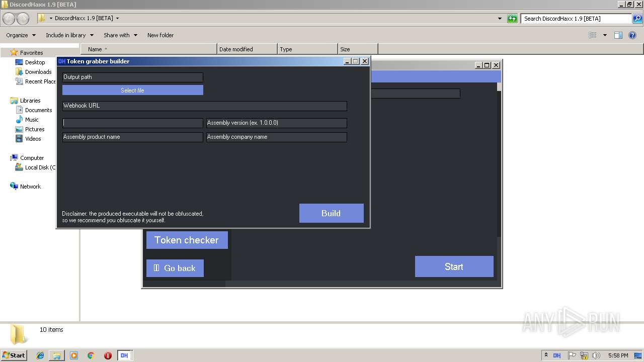
Task: Launch Internet Explorer from taskbar
Action: 40,355
